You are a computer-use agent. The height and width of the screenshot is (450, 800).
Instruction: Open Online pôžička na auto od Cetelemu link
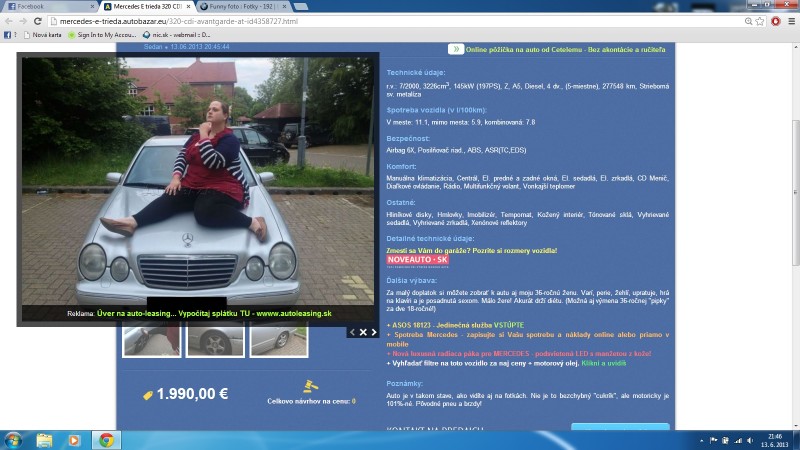tap(565, 49)
